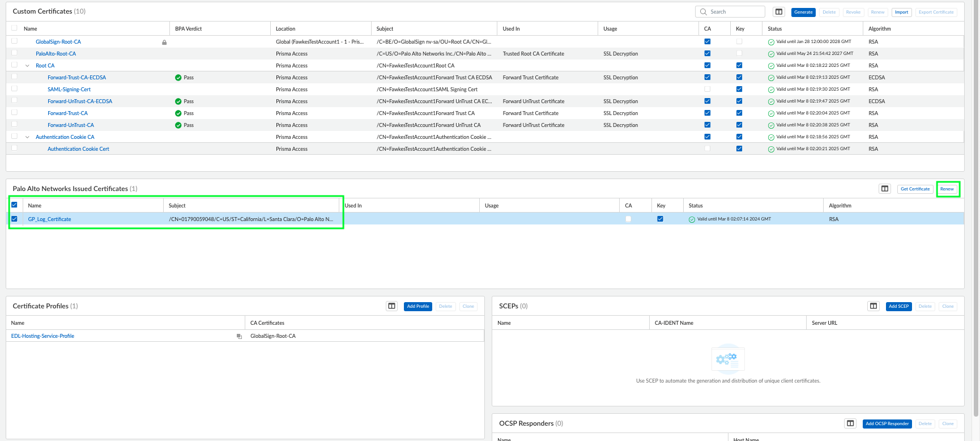Open the SAML-Signing-Cert link
The height and width of the screenshot is (441, 980).
pos(69,90)
